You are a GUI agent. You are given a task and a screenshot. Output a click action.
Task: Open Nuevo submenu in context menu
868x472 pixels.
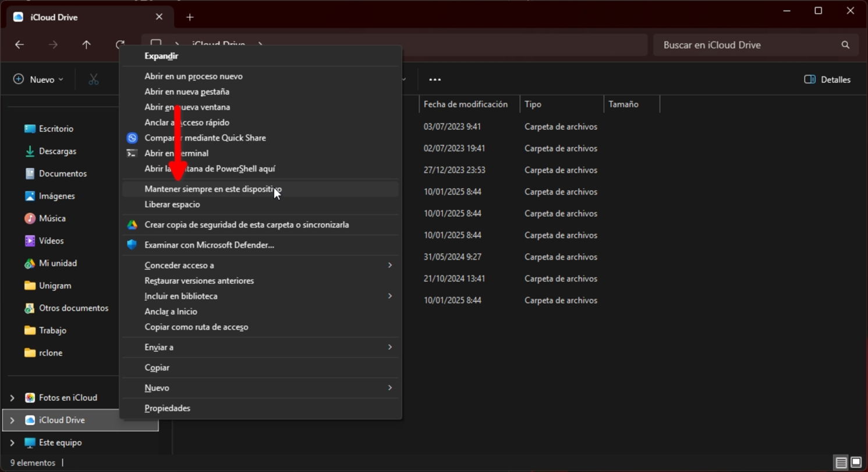pyautogui.click(x=260, y=388)
